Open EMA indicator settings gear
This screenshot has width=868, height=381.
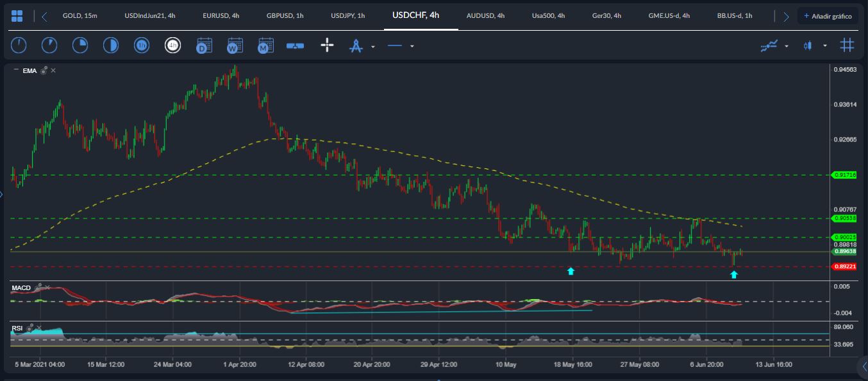point(44,70)
